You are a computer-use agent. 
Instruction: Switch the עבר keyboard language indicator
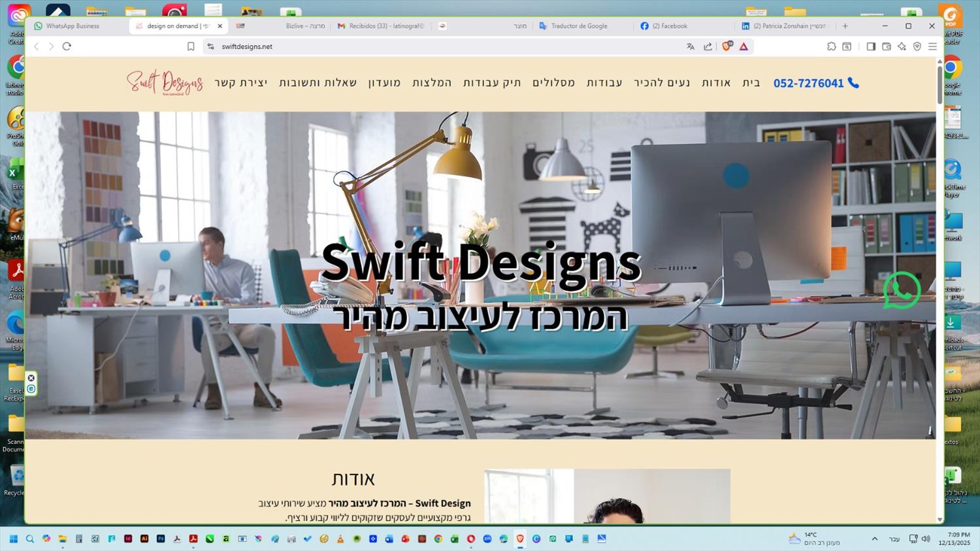[894, 539]
